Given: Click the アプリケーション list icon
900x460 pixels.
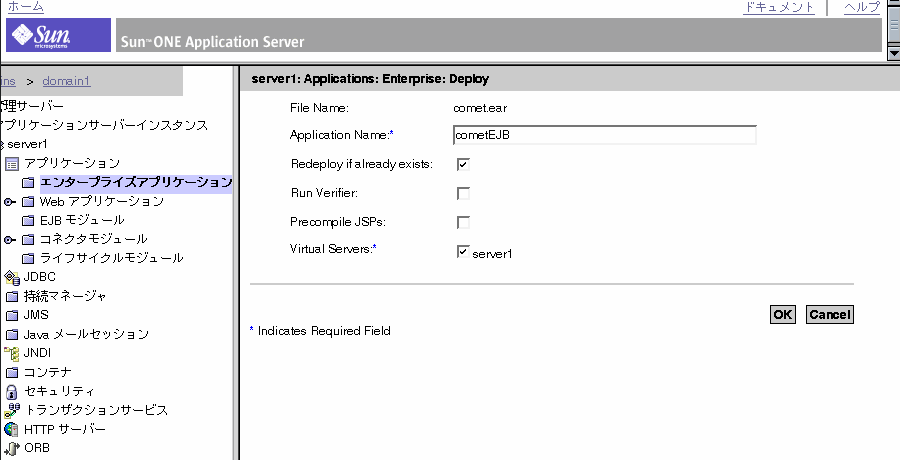Looking at the screenshot, I should pyautogui.click(x=12, y=164).
